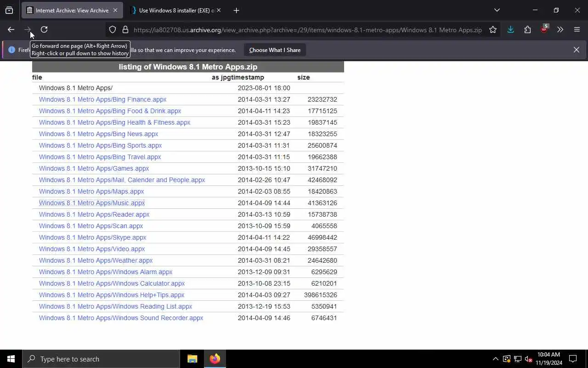Open Windows Reading List.appx link
Image resolution: width=588 pixels, height=368 pixels.
115,306
